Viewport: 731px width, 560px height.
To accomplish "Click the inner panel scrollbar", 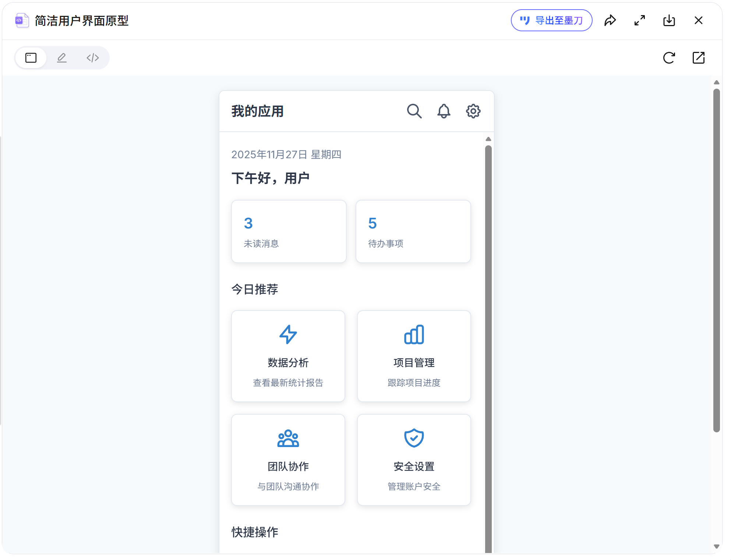I will tap(488, 350).
